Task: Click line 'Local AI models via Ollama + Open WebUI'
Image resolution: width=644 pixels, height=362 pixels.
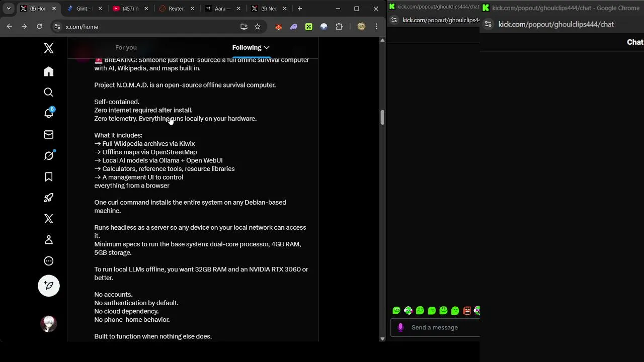Action: [x=162, y=160]
